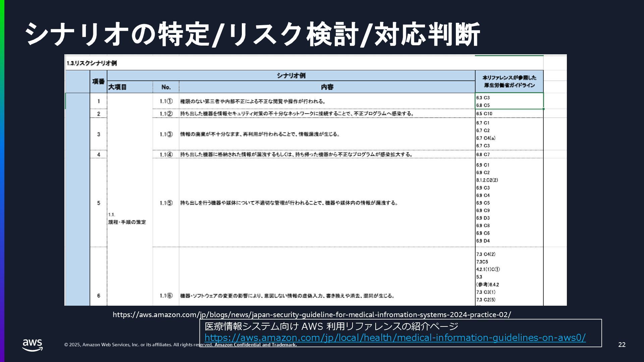Click the 内容 column header

pyautogui.click(x=327, y=87)
